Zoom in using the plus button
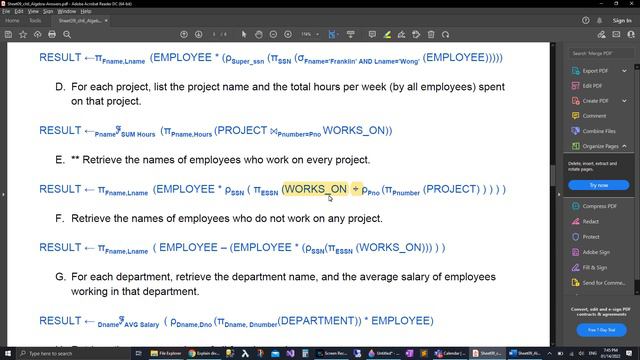This screenshot has width=640, height=360. (288, 35)
